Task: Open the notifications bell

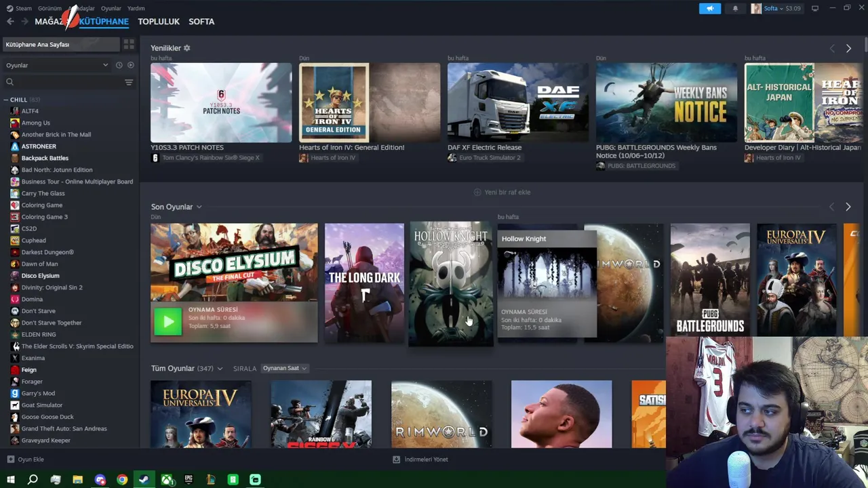Action: tap(736, 9)
